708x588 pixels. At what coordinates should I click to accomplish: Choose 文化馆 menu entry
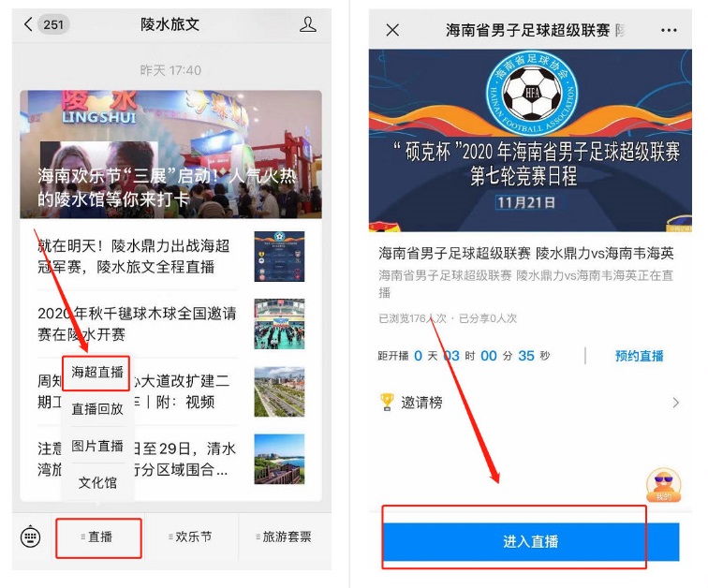click(x=97, y=482)
